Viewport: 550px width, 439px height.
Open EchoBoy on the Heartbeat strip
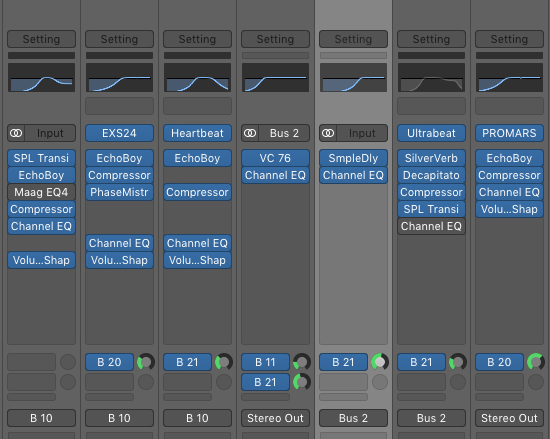click(x=197, y=158)
